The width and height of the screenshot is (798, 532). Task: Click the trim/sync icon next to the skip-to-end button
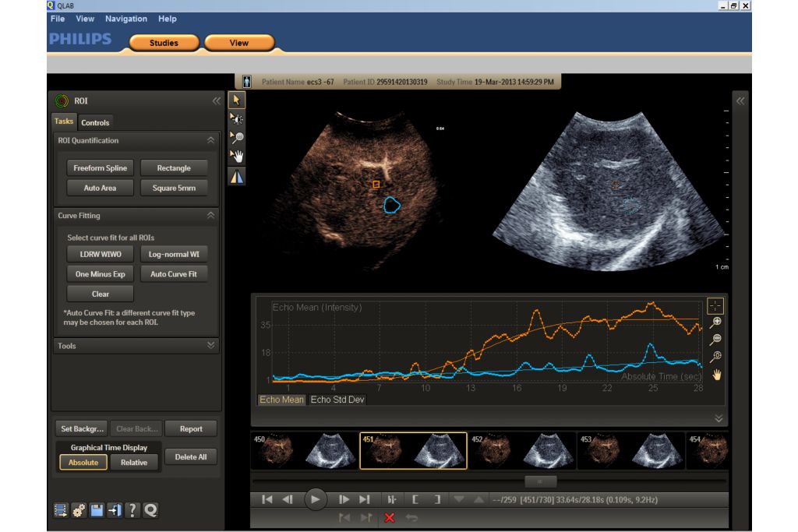pyautogui.click(x=391, y=499)
